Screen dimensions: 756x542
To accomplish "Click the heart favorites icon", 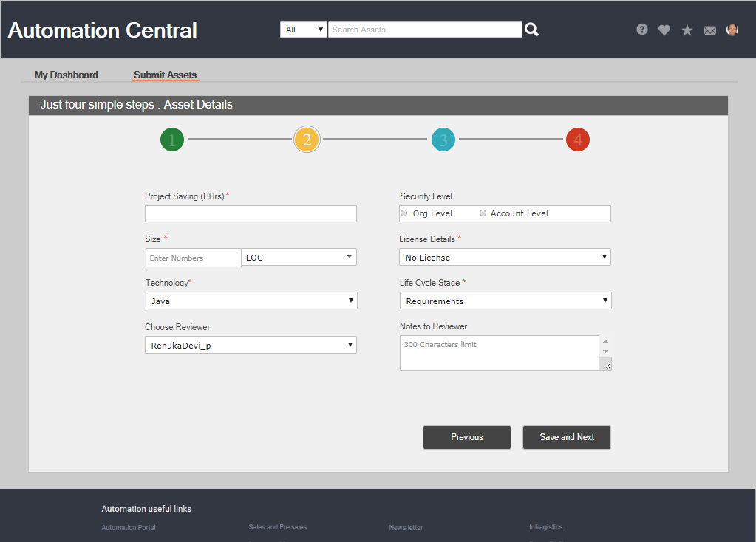I will point(664,30).
